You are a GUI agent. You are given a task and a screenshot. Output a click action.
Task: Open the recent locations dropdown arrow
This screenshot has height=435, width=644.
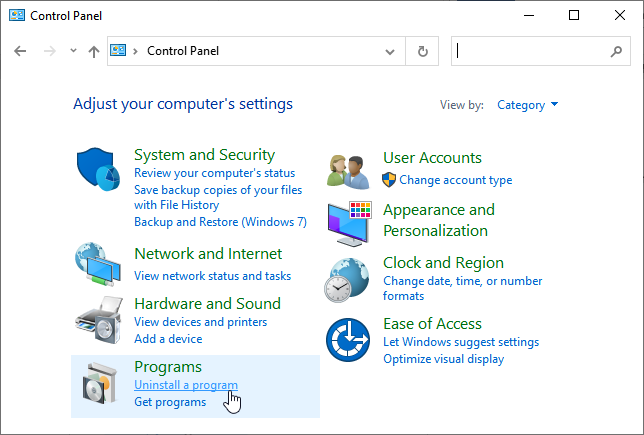point(73,51)
